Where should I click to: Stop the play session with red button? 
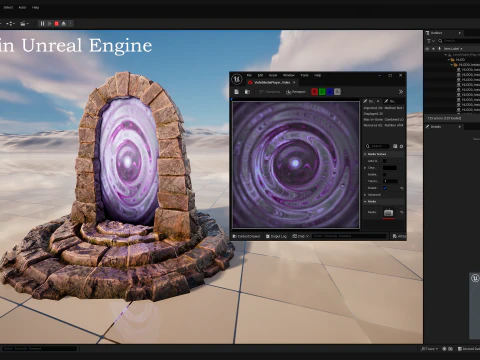pyautogui.click(x=56, y=24)
